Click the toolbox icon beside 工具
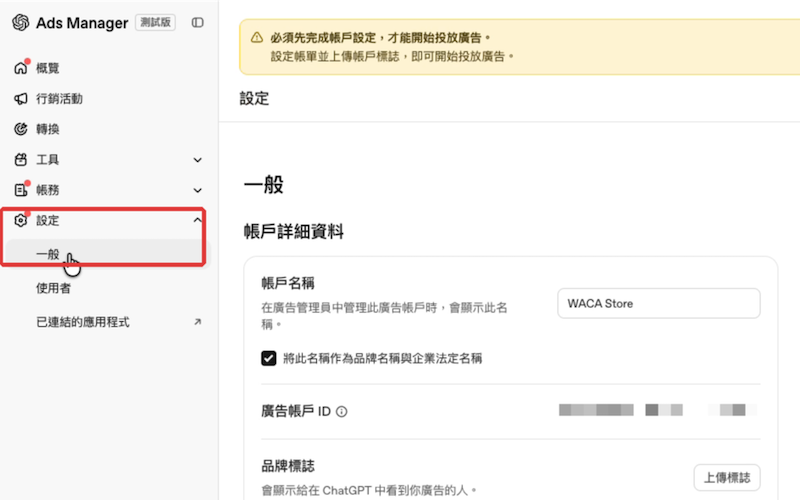 [x=20, y=160]
